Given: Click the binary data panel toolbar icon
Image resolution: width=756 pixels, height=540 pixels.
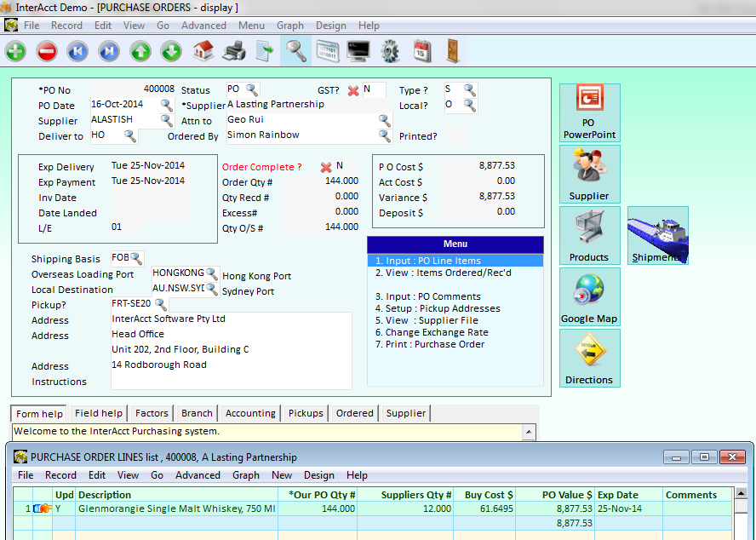Looking at the screenshot, I should pos(328,51).
